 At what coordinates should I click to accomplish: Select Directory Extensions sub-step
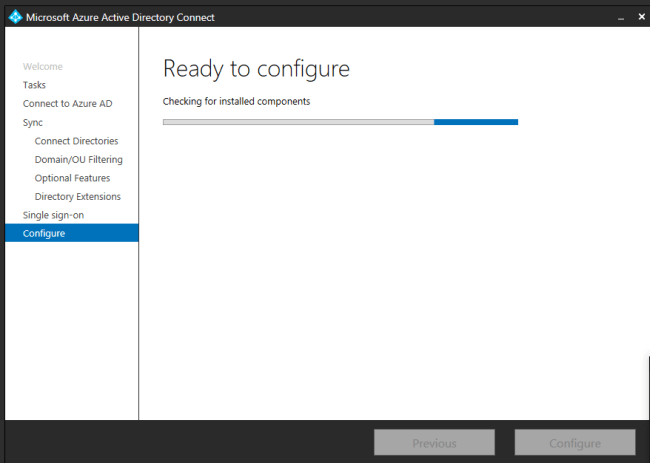78,196
